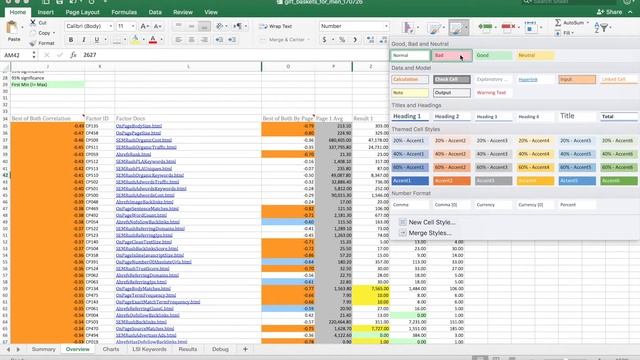Image resolution: width=640 pixels, height=360 pixels.
Task: Click the Conditional Formatting icon
Action: tap(408, 28)
